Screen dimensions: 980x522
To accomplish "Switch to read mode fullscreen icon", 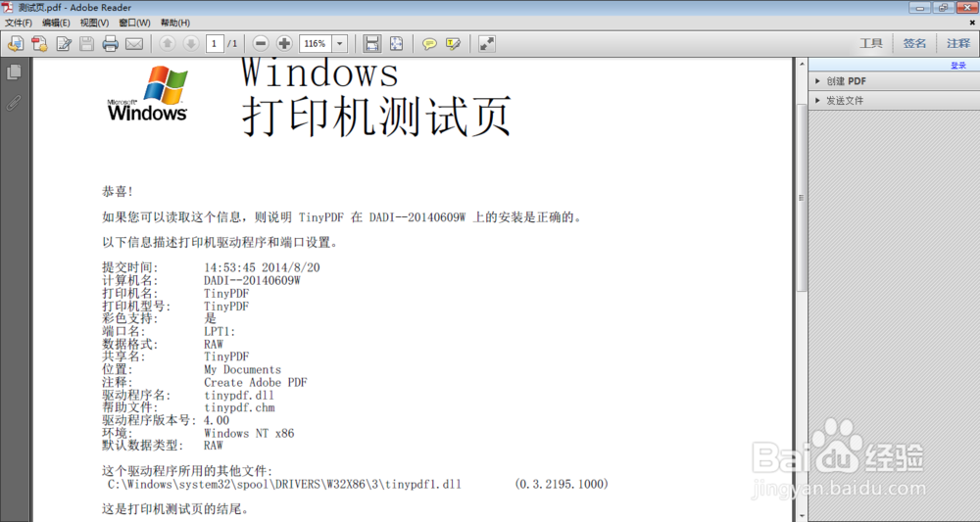I will click(x=486, y=44).
